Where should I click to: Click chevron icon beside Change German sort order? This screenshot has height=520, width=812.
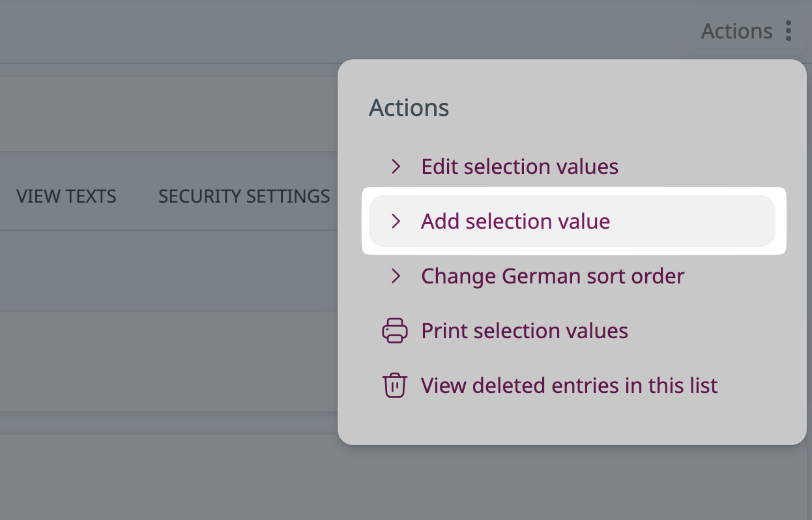coord(396,276)
